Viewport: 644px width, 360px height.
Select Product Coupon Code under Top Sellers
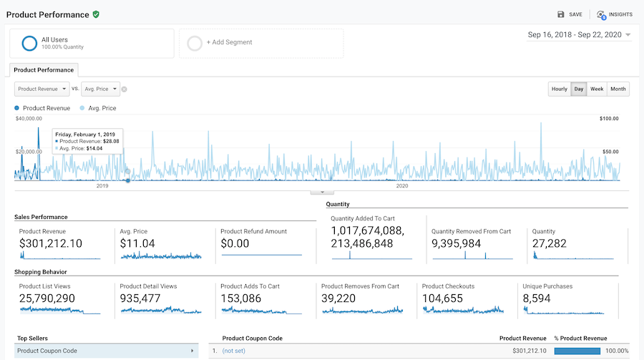[x=107, y=351]
